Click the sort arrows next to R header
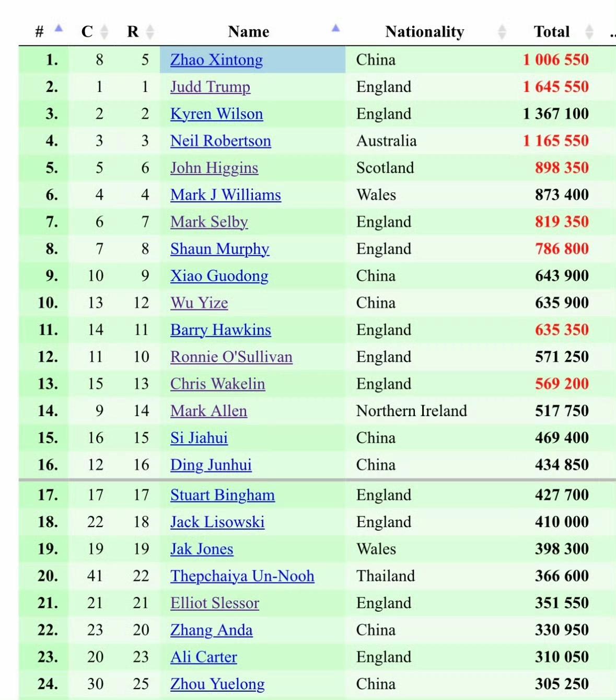The width and height of the screenshot is (616, 700). click(150, 32)
